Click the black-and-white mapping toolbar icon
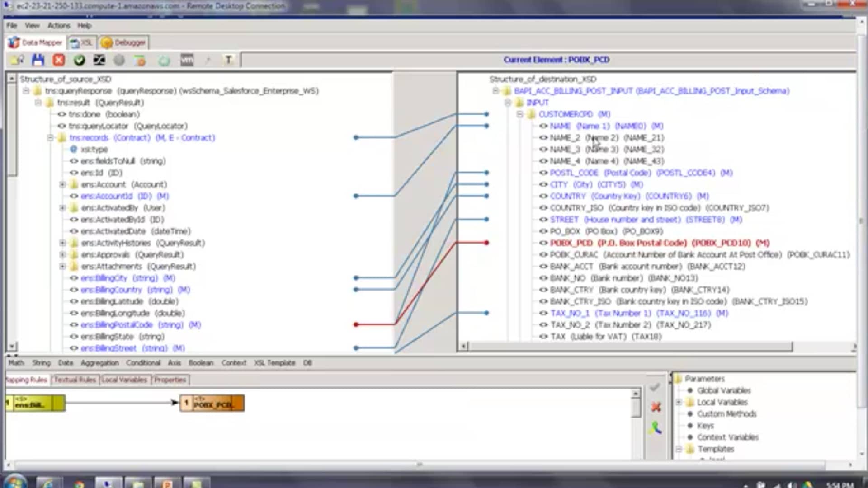 [x=99, y=60]
